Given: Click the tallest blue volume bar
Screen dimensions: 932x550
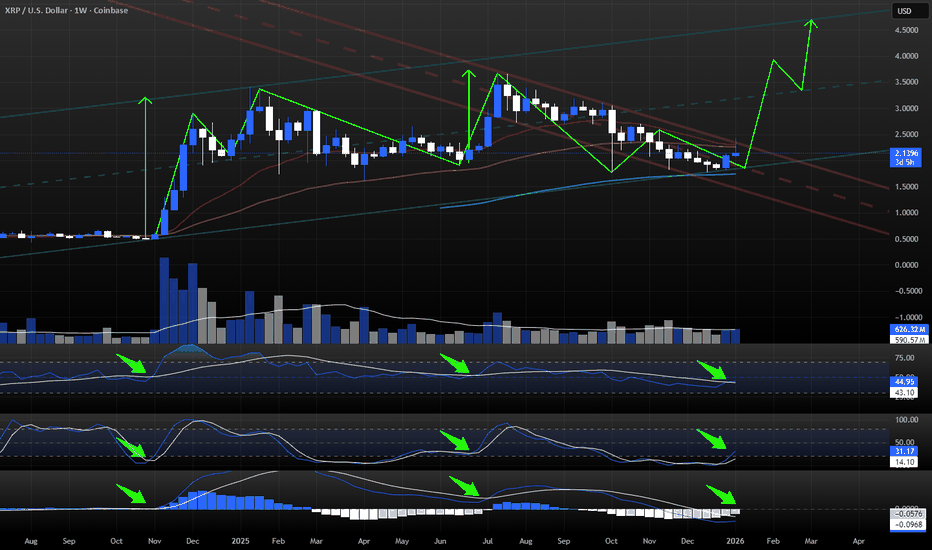Looking at the screenshot, I should (x=163, y=300).
